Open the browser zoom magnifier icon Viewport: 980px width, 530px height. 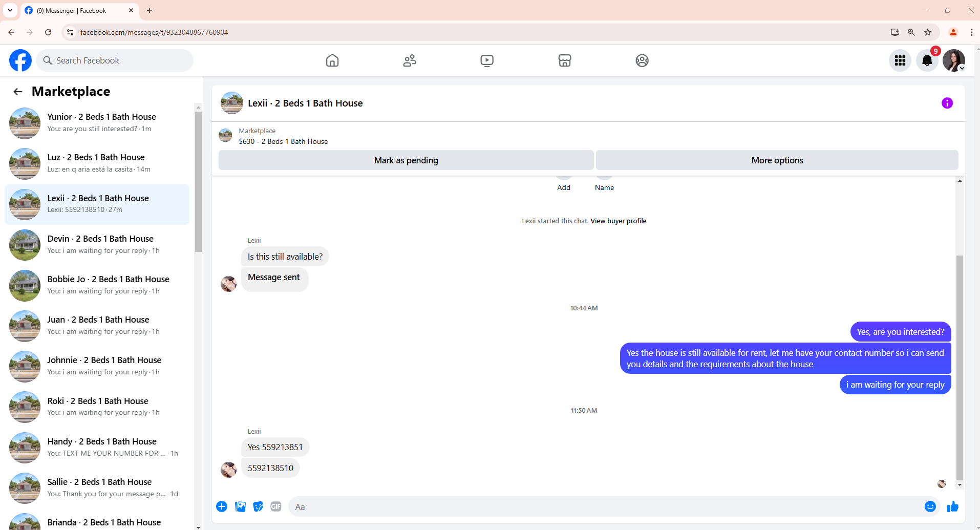click(x=911, y=32)
